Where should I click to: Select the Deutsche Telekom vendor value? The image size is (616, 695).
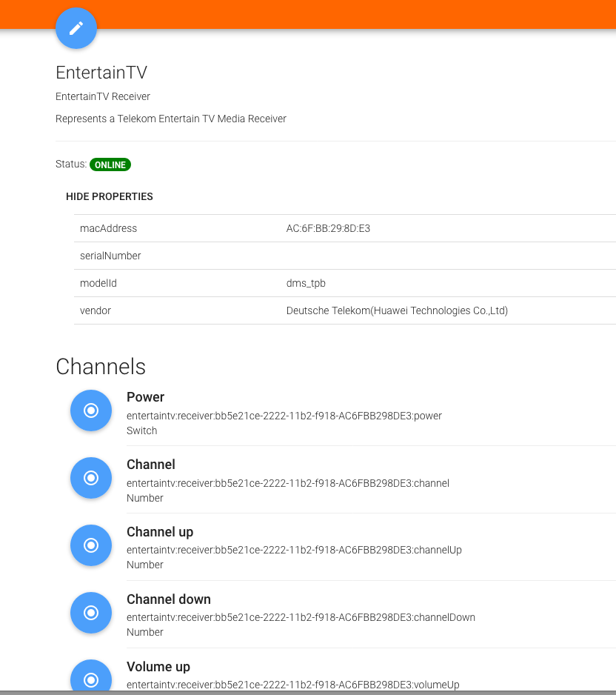point(397,310)
